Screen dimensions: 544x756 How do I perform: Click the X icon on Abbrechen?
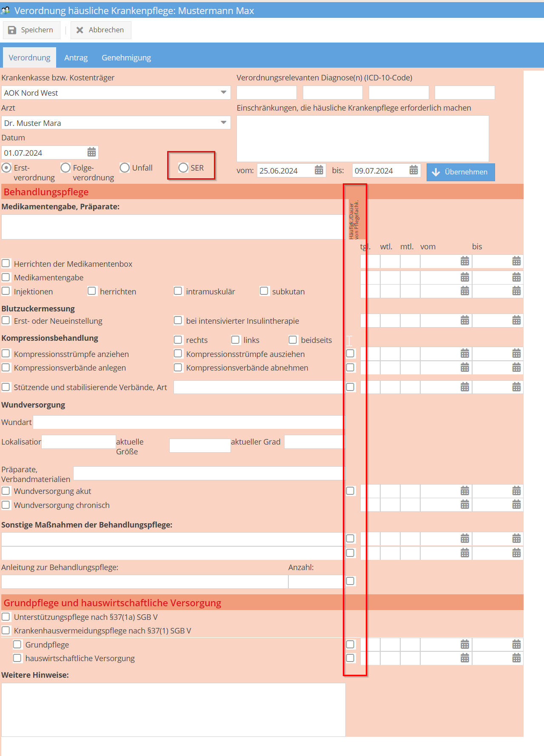(80, 30)
